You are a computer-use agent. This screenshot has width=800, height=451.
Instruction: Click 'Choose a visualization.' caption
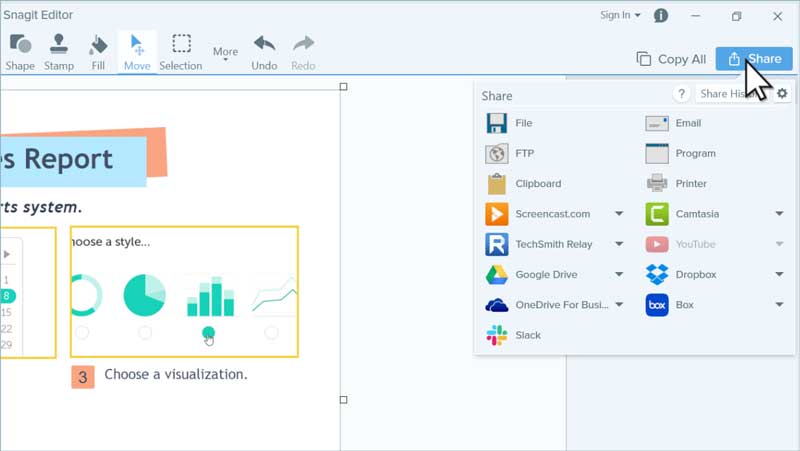coord(176,374)
